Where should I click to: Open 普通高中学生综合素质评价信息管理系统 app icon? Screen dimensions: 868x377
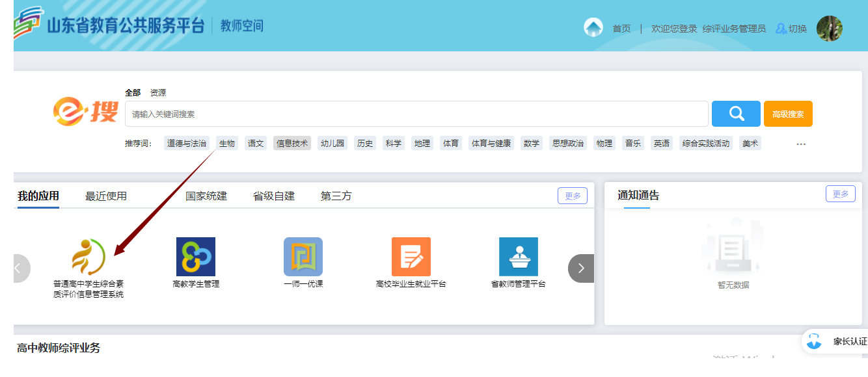pyautogui.click(x=88, y=257)
